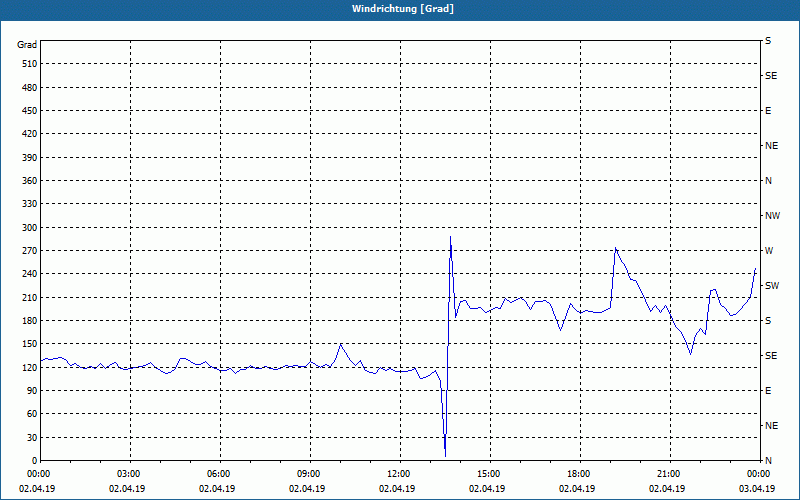Select the 330 y-axis tick label
Viewport: 800px width, 500px height.
click(x=30, y=204)
